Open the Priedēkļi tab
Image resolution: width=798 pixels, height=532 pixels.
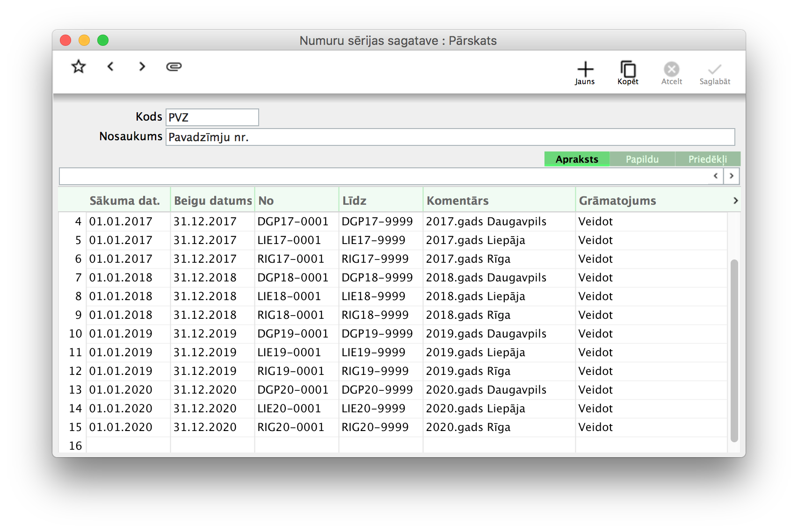707,159
